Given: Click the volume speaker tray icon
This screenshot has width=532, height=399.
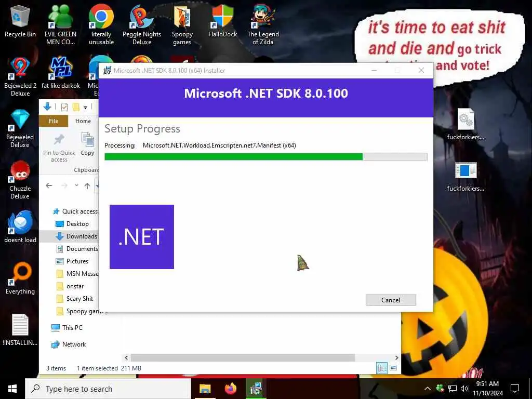Looking at the screenshot, I should click(x=464, y=389).
